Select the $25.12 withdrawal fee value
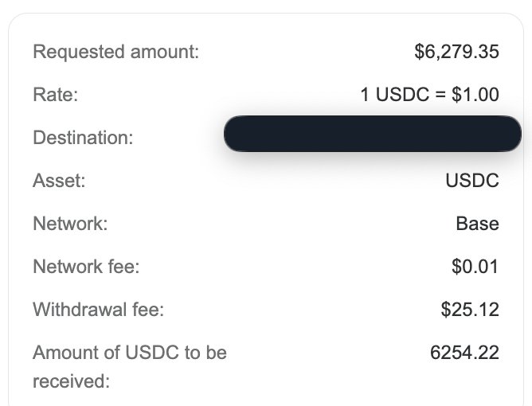 [x=470, y=310]
